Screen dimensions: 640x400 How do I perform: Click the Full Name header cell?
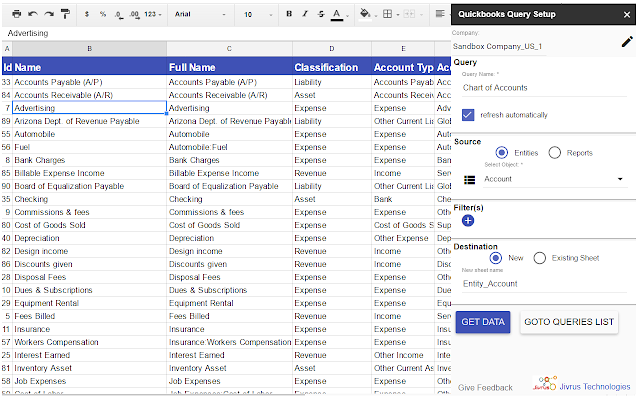[x=229, y=67]
